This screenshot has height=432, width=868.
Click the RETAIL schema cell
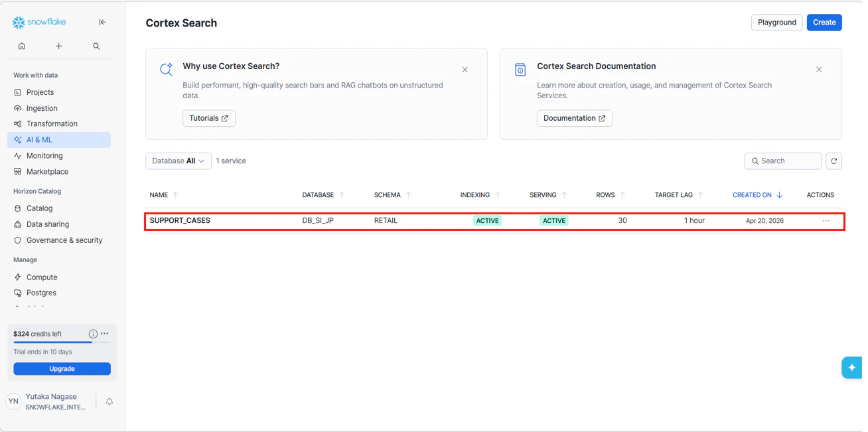pyautogui.click(x=386, y=221)
